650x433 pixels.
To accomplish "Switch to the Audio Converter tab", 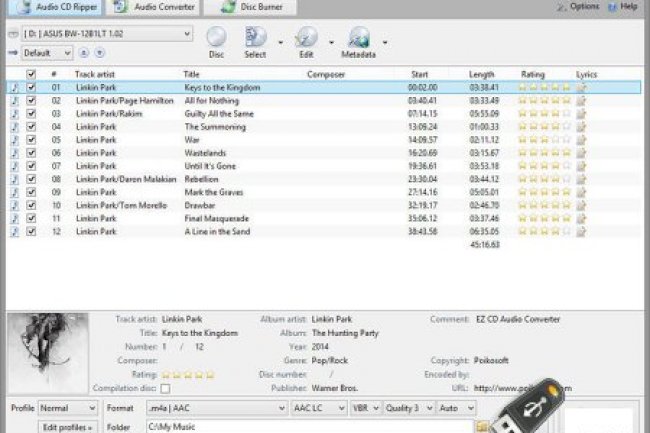I will pyautogui.click(x=153, y=7).
